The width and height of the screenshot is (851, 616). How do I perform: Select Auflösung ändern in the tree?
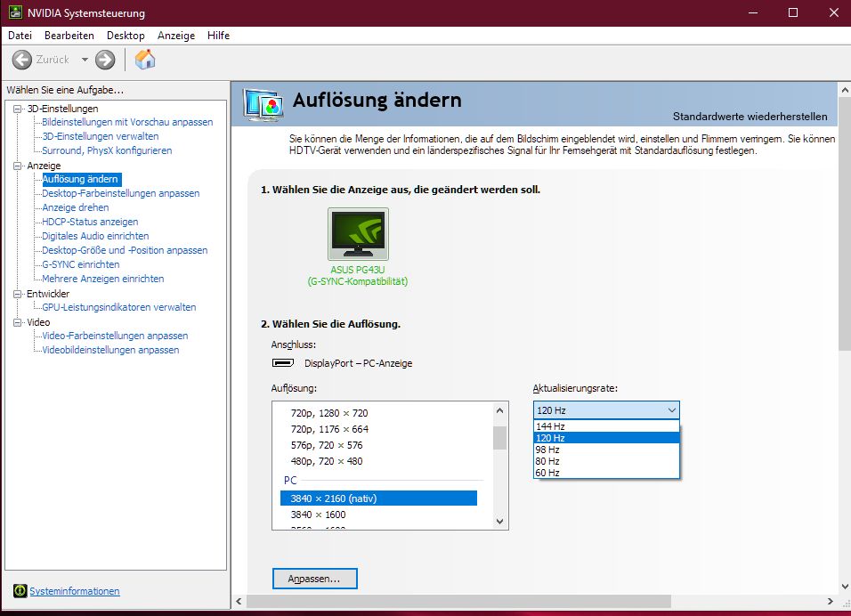[x=81, y=179]
